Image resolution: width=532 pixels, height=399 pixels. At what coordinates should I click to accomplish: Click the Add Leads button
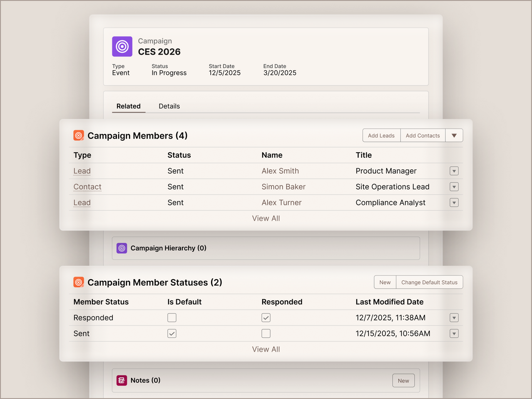tap(381, 136)
